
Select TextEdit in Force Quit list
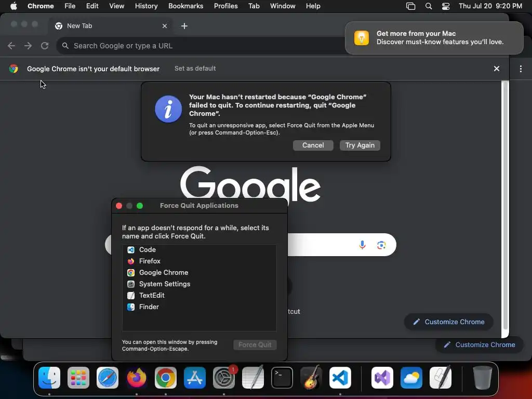pyautogui.click(x=199, y=296)
